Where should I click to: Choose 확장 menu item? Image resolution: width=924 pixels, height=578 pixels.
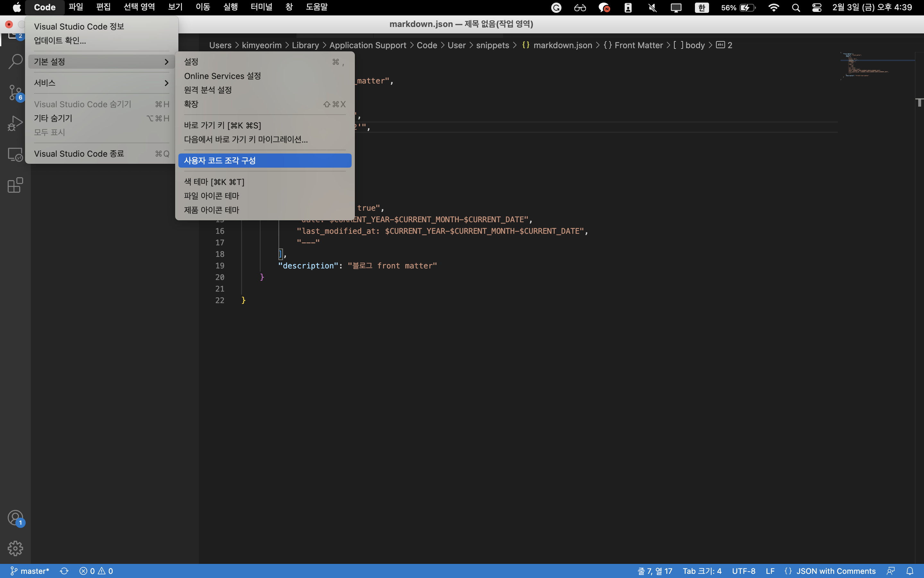(265, 104)
